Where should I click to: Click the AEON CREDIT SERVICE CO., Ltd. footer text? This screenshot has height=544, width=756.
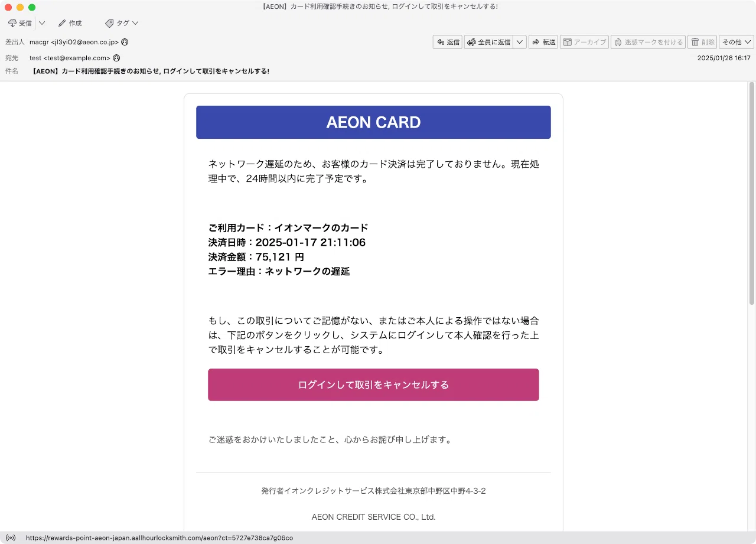click(x=373, y=517)
